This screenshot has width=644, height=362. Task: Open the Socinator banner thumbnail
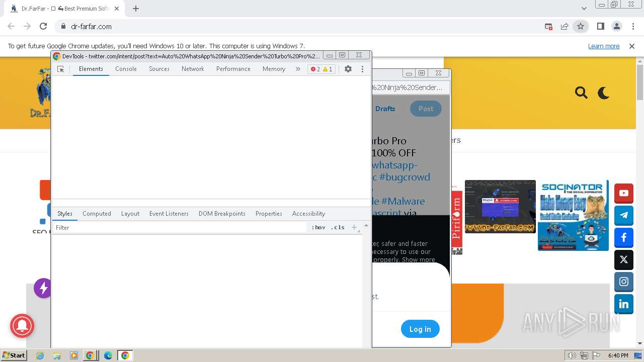point(573,215)
